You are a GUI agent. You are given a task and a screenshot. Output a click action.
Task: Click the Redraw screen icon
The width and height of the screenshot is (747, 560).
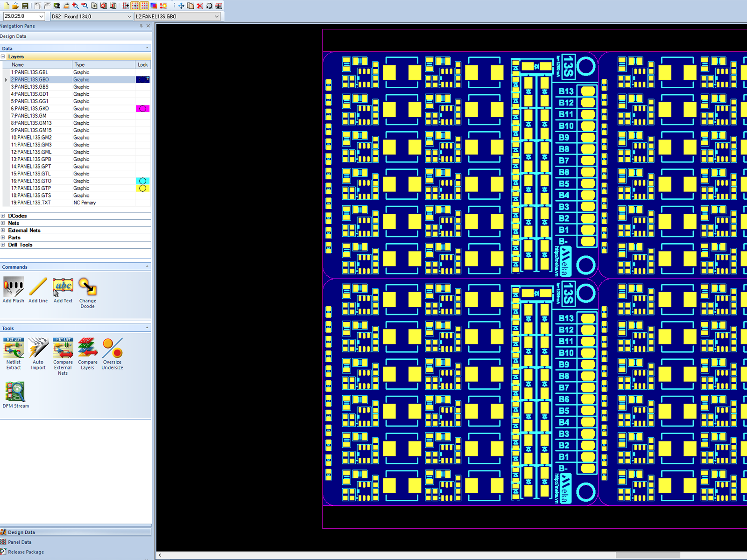[66, 6]
